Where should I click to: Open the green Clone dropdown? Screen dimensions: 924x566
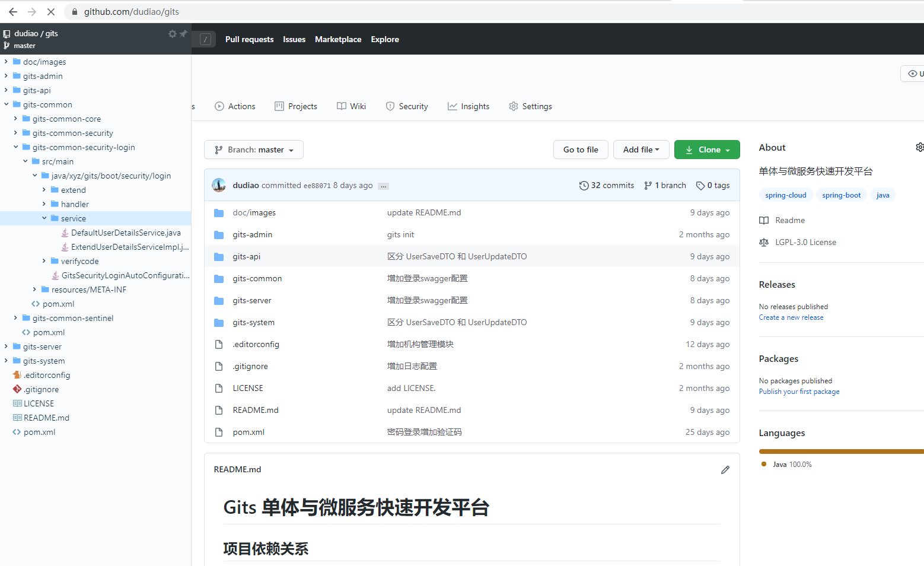coord(707,150)
